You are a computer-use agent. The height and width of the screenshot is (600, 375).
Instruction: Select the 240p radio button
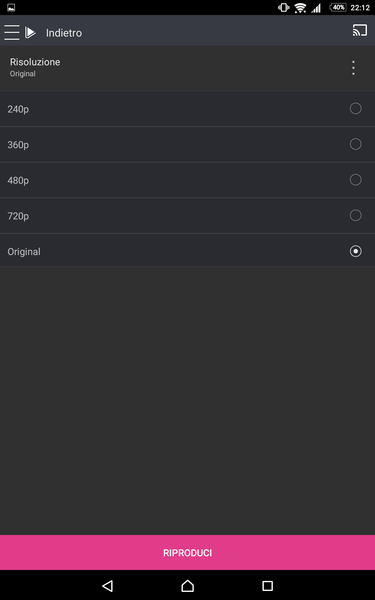355,109
